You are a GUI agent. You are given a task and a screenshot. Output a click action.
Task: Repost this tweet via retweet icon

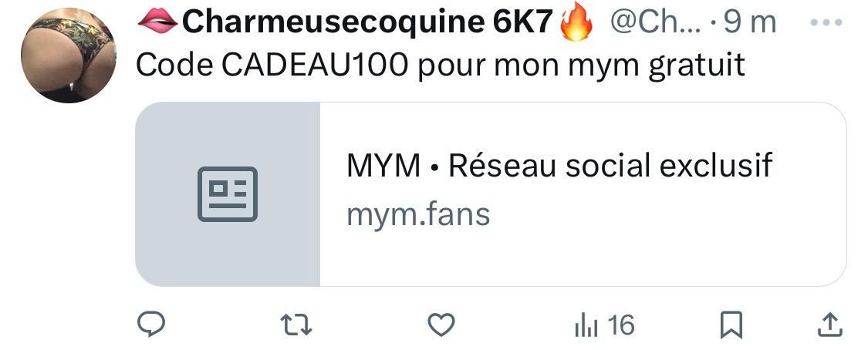(297, 325)
